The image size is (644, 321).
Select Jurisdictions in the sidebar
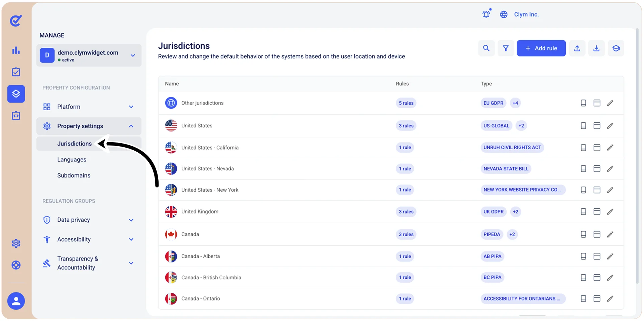(x=74, y=144)
